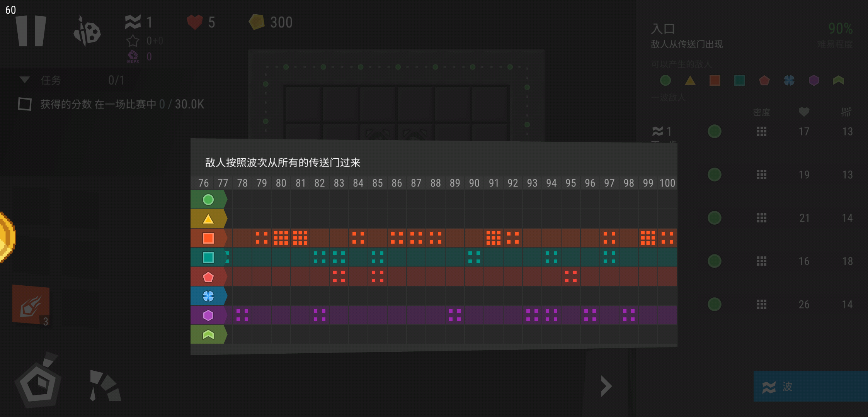This screenshot has width=868, height=417.
Task: Click the right chevron arrow below wave table
Action: 606,386
